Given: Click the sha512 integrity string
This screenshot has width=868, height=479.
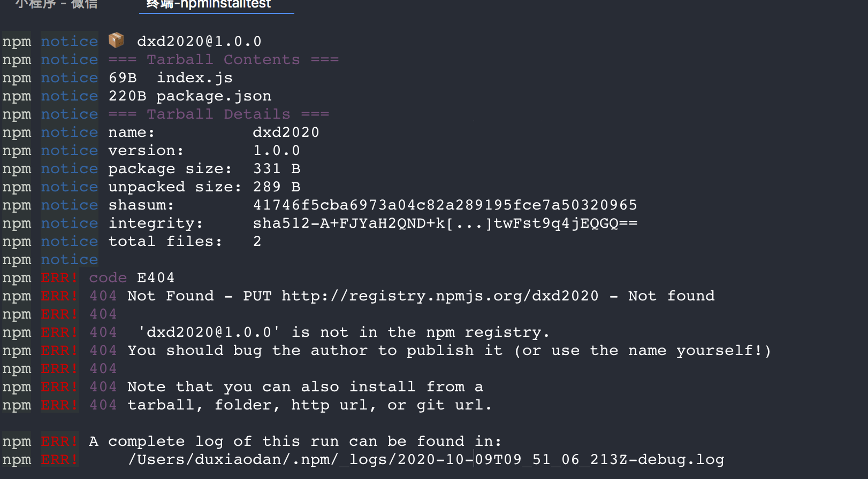Looking at the screenshot, I should pos(445,223).
